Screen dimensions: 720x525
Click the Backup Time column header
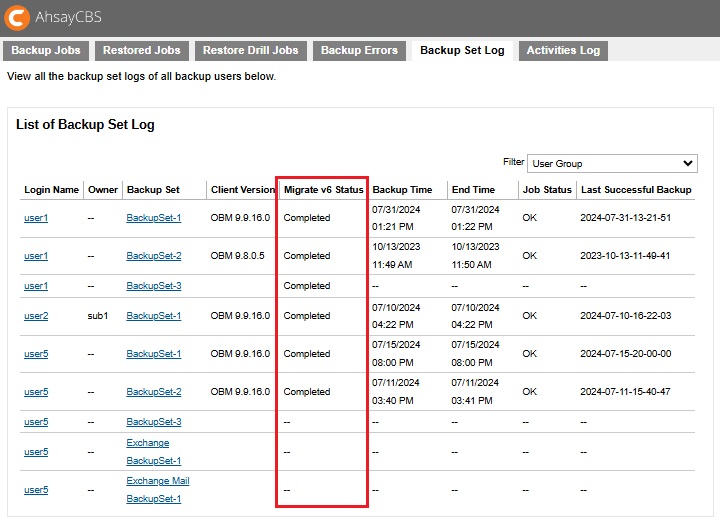tap(402, 189)
